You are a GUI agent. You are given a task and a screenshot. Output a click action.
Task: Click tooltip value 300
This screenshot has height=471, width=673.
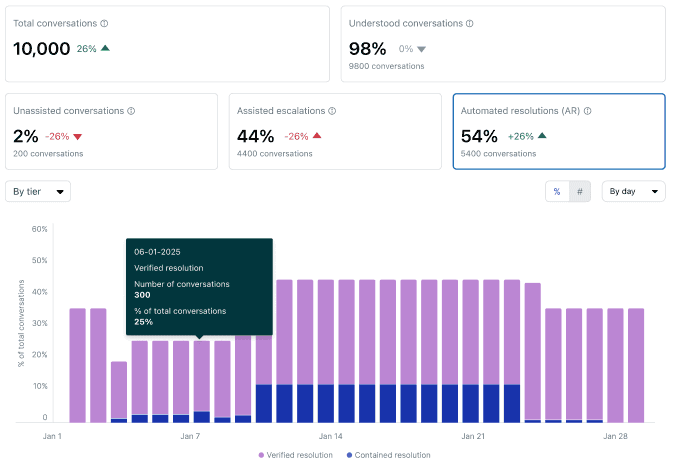tap(142, 295)
